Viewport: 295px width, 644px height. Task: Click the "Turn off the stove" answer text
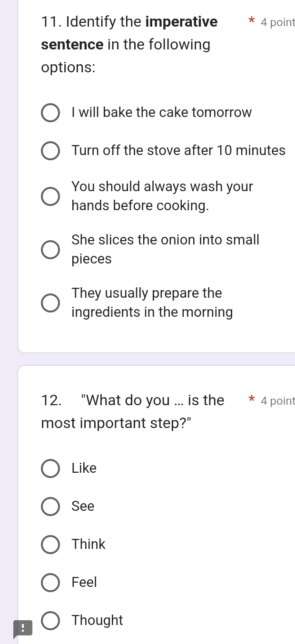(178, 151)
